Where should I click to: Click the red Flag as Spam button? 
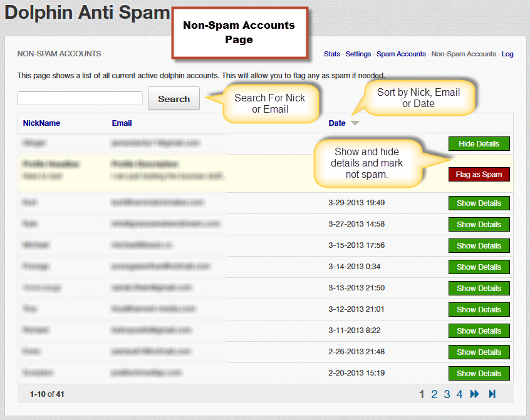pos(479,175)
